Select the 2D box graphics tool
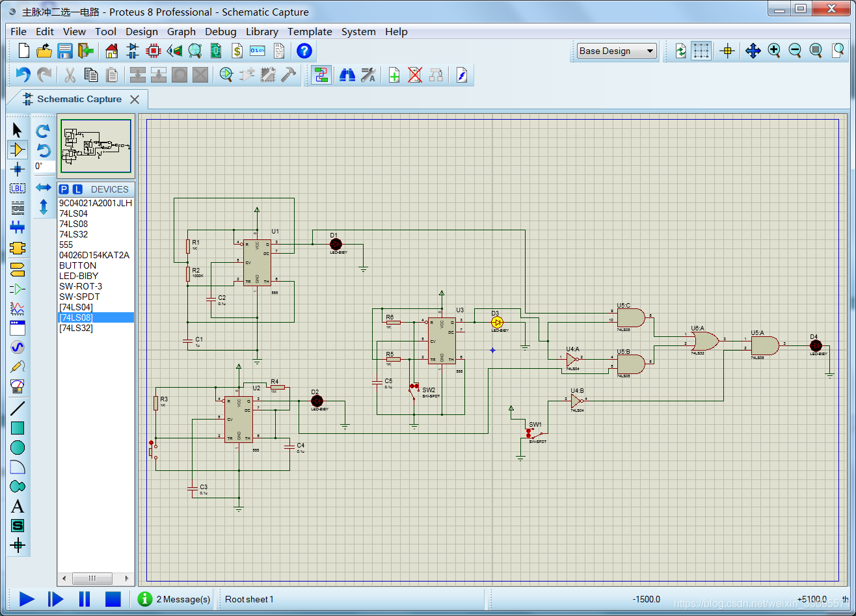Screen dimensions: 856x616 [x=18, y=428]
